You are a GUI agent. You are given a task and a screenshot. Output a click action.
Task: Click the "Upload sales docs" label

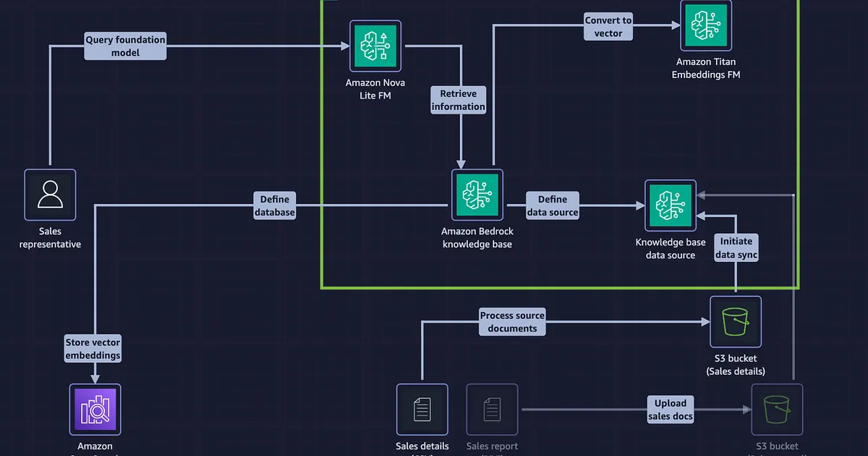click(x=671, y=409)
